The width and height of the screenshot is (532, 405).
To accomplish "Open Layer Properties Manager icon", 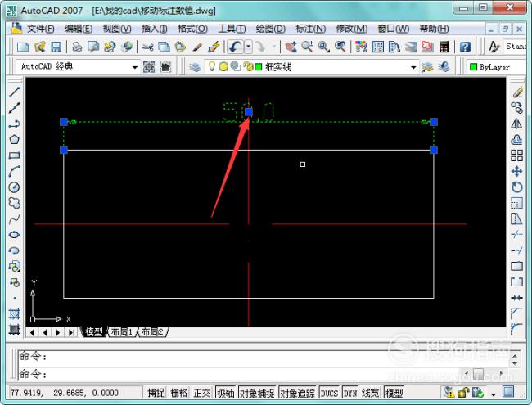I will [195, 67].
